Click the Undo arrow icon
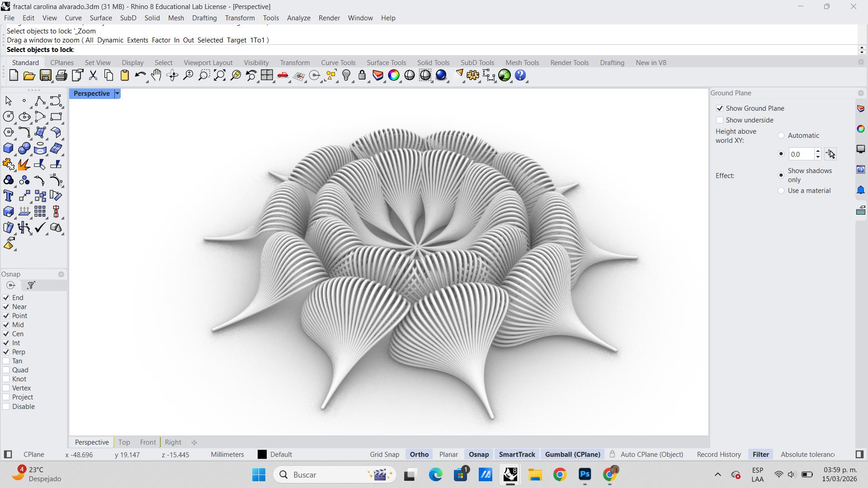 tap(140, 75)
